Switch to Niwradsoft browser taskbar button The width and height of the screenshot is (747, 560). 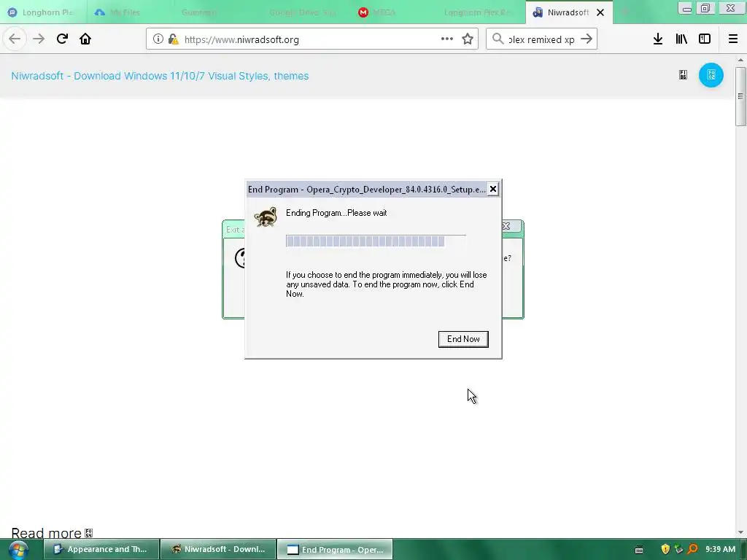218,550
